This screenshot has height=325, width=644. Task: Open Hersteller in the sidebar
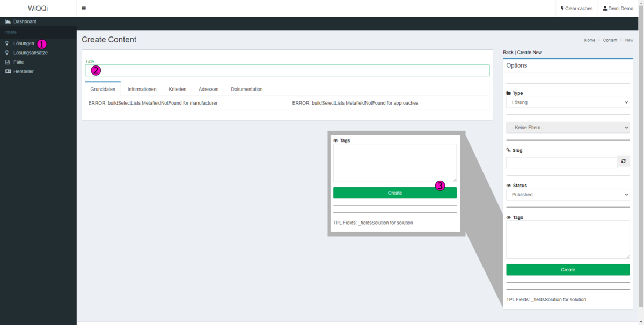[x=23, y=71]
